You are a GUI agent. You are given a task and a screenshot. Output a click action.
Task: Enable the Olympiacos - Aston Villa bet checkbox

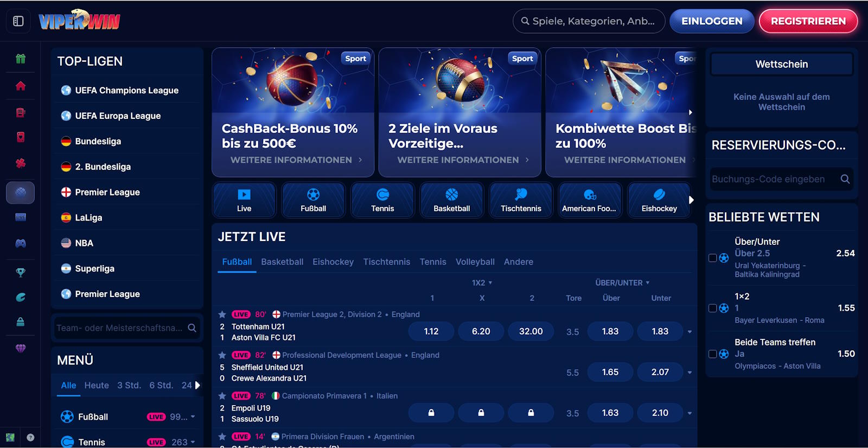pos(713,354)
